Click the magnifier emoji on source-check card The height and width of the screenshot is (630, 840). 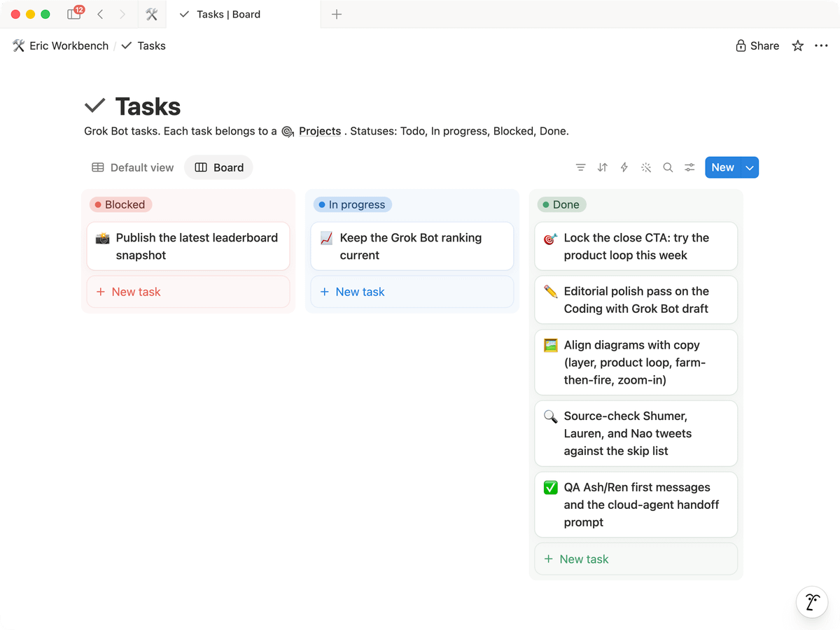pyautogui.click(x=550, y=416)
